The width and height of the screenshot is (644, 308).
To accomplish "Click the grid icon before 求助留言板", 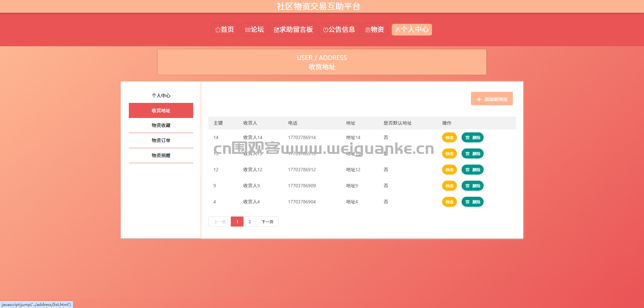I will coord(277,30).
